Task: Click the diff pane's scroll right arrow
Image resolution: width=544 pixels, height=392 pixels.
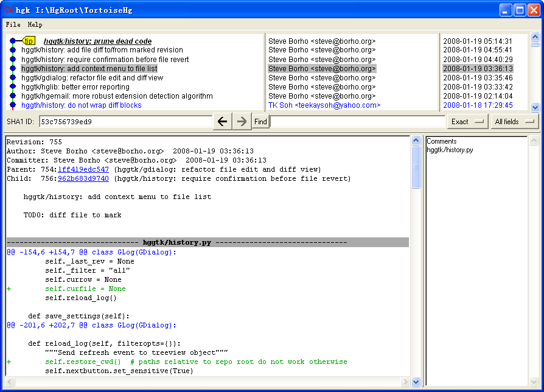Action: [405, 382]
